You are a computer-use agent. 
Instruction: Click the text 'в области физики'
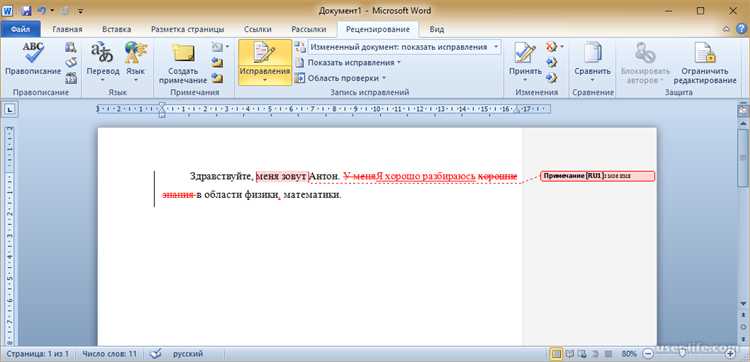tap(236, 195)
